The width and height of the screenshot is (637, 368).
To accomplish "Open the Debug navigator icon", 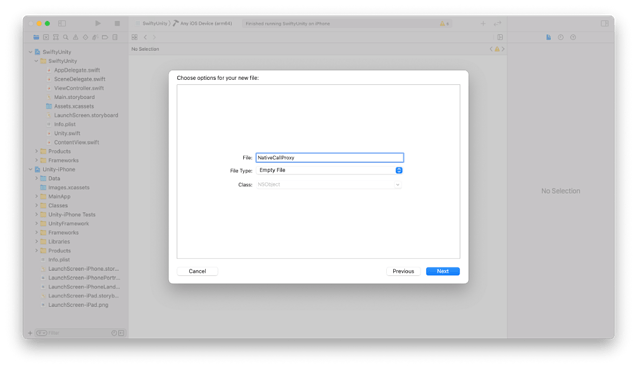I will click(x=95, y=37).
